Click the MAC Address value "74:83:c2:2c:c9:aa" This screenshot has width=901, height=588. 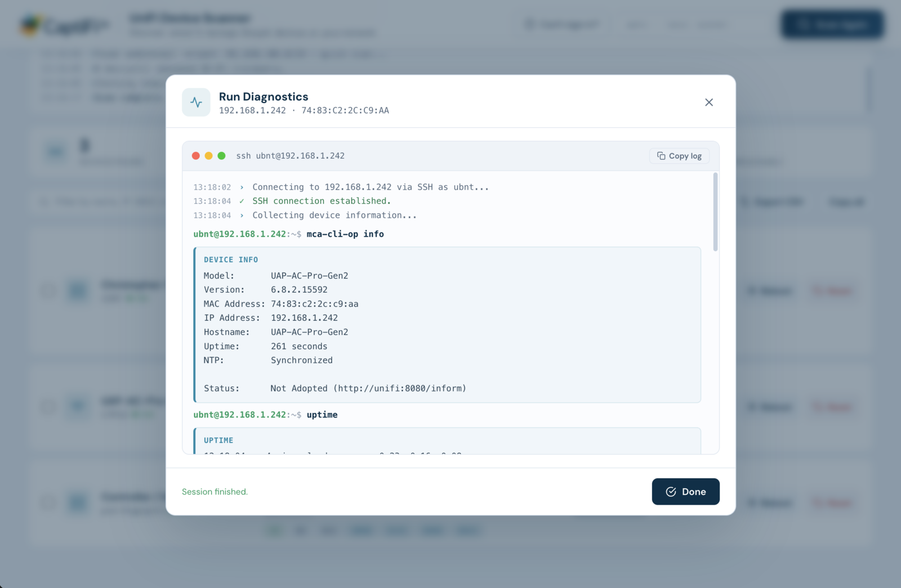[x=315, y=304]
